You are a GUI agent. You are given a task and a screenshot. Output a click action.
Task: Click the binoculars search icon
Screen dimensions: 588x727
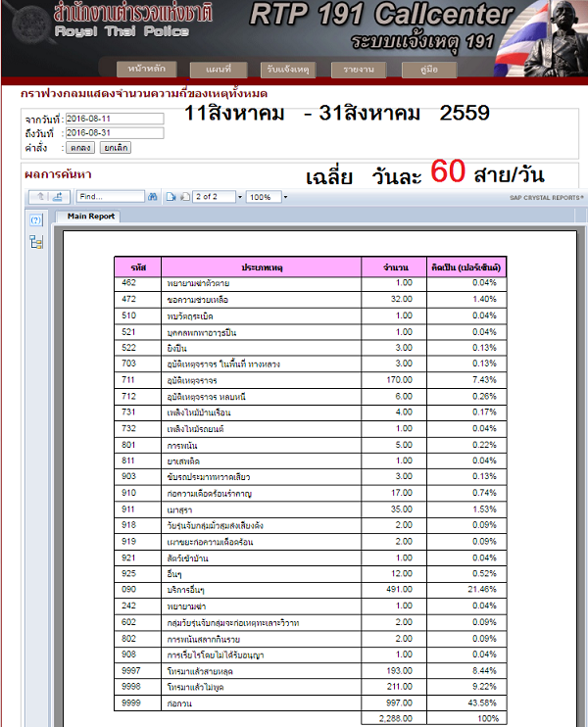152,197
